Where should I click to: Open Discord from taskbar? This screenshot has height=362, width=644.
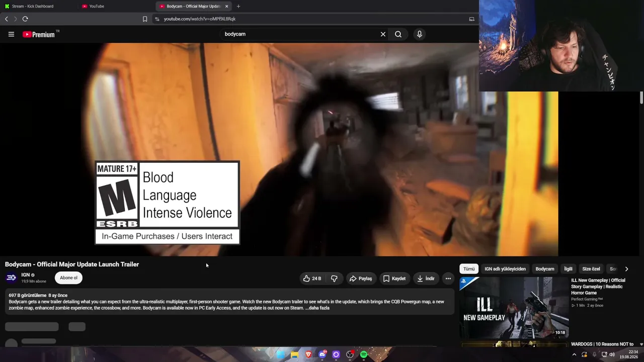323,354
